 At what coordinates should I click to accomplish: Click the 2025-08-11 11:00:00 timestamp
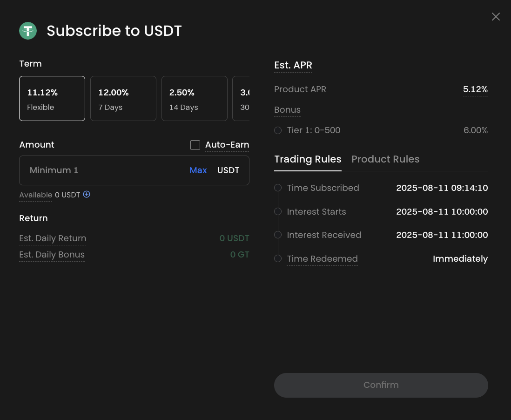coord(442,235)
